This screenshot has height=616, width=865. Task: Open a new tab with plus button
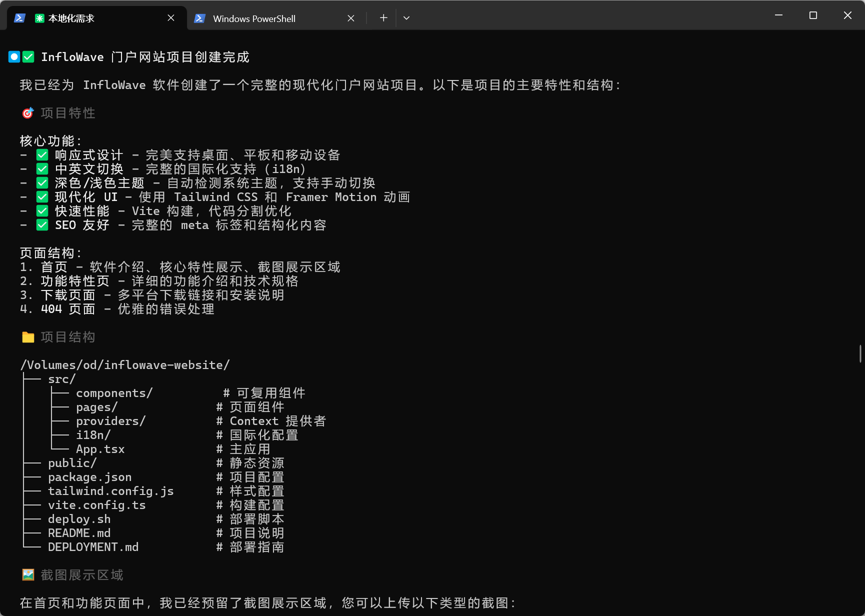pyautogui.click(x=383, y=18)
